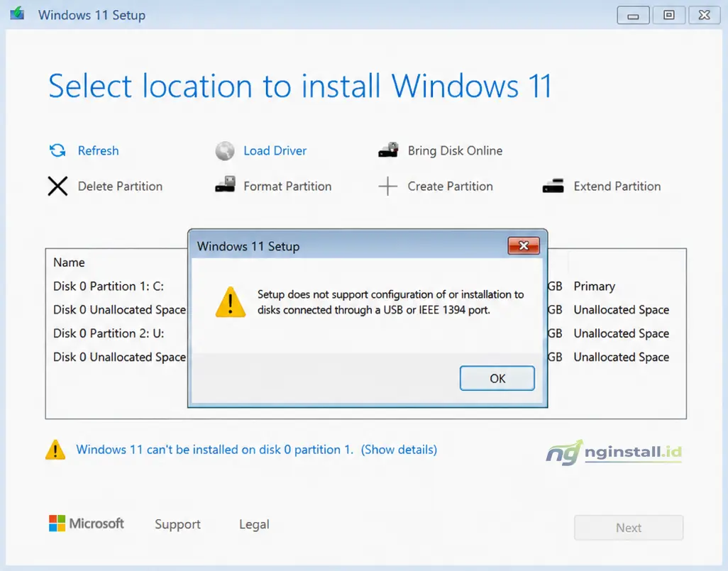Screen dimensions: 728x571
Task: Click the Microsoft logo
Action: (87, 523)
